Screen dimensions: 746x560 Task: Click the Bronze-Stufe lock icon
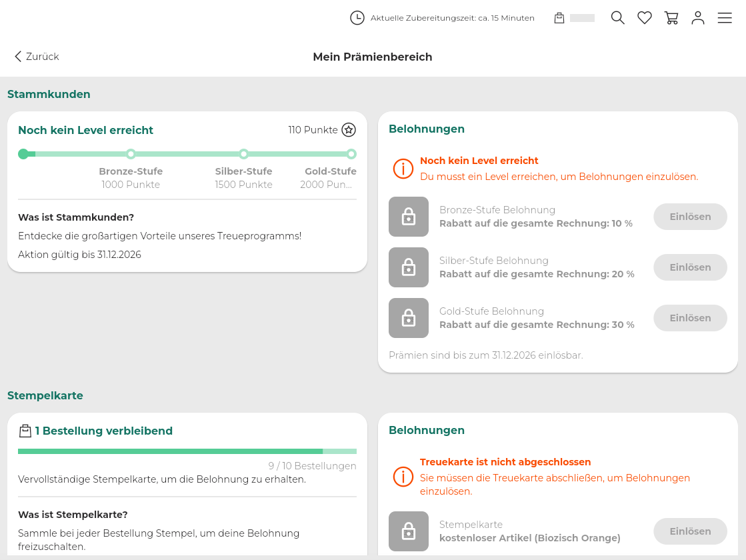click(x=409, y=217)
